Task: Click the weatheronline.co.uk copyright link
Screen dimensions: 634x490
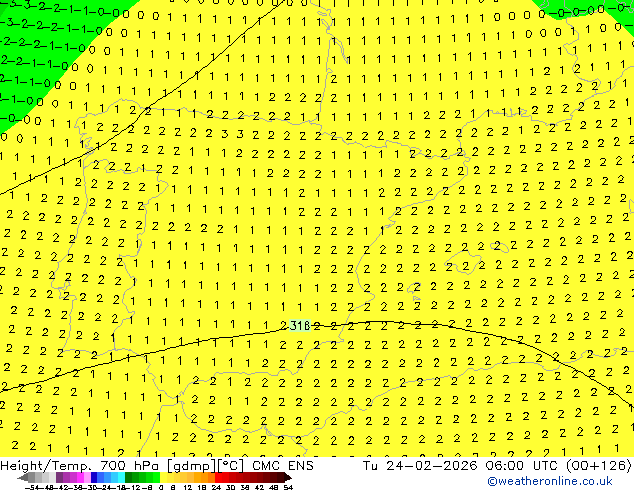Action: pyautogui.click(x=550, y=481)
